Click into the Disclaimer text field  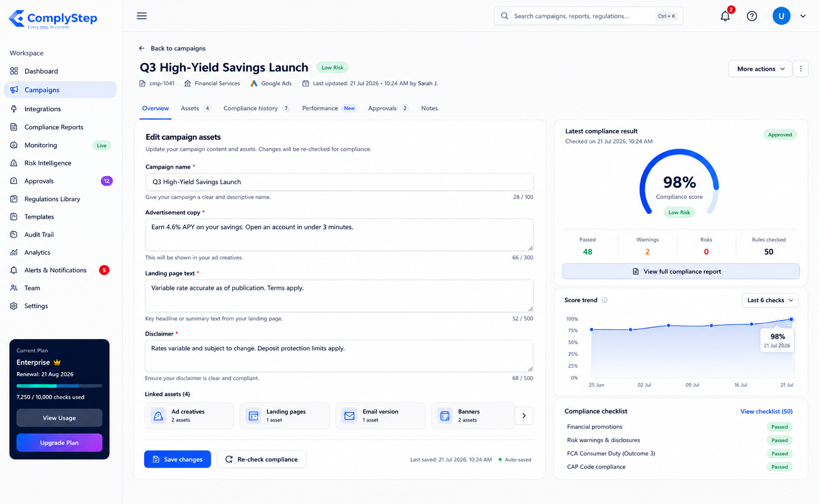[339, 356]
